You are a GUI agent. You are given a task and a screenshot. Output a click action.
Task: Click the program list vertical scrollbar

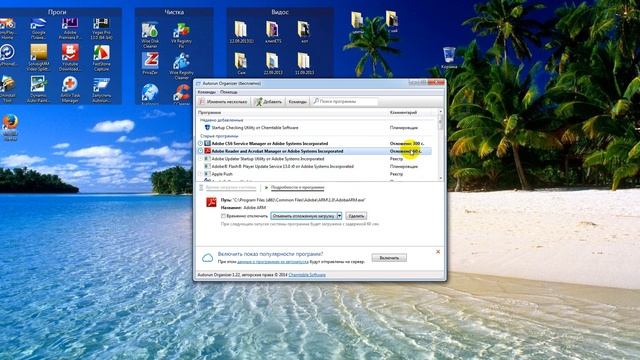click(x=440, y=144)
